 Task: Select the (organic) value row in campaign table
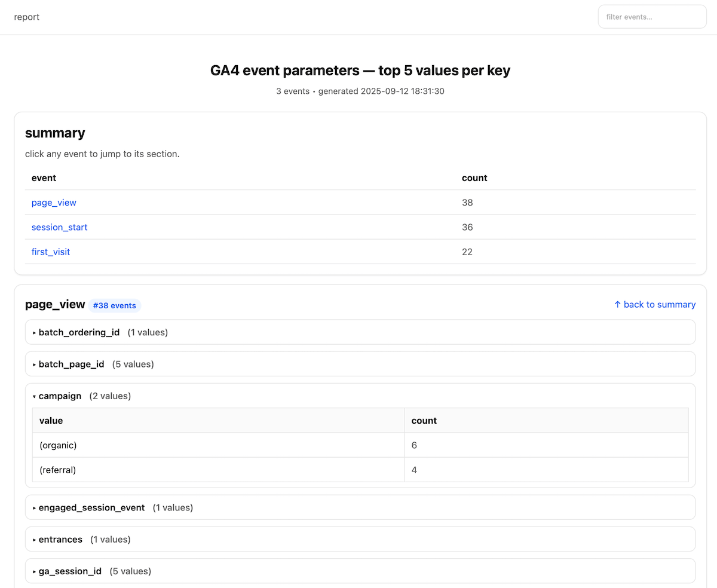(x=57, y=445)
